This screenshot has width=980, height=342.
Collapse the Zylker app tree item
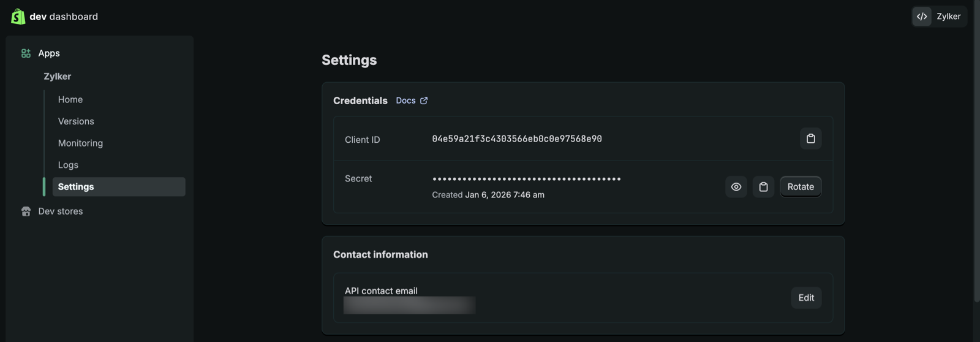(57, 77)
